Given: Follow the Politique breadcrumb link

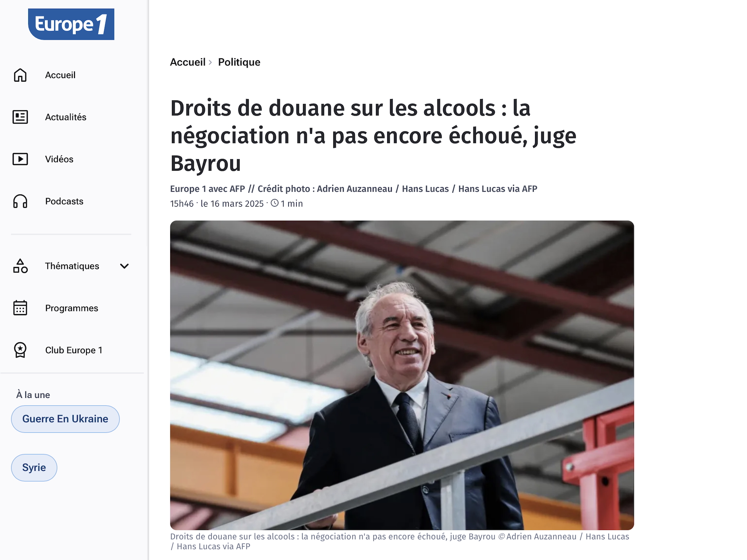Looking at the screenshot, I should tap(239, 62).
